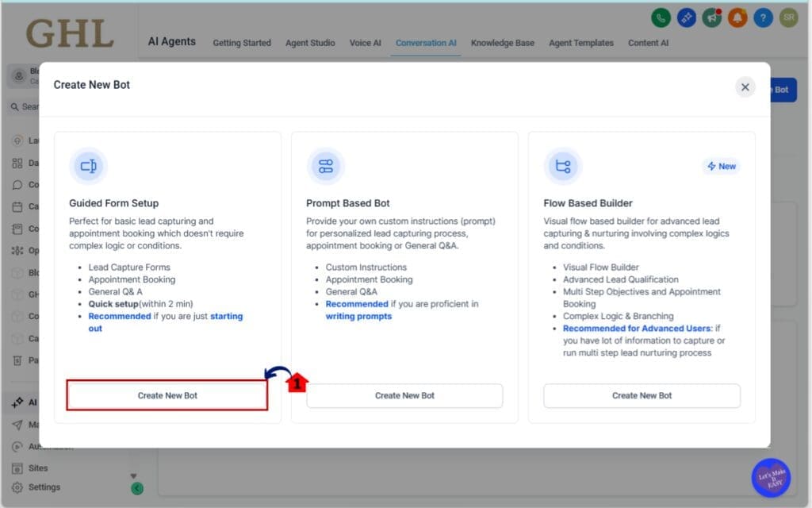The width and height of the screenshot is (812, 508).
Task: Create New Bot under Flow Based Builder
Action: pos(642,395)
